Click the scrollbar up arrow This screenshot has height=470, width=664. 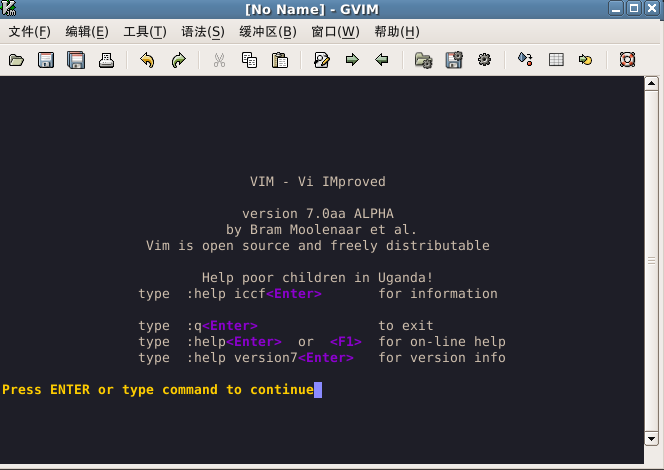651,83
